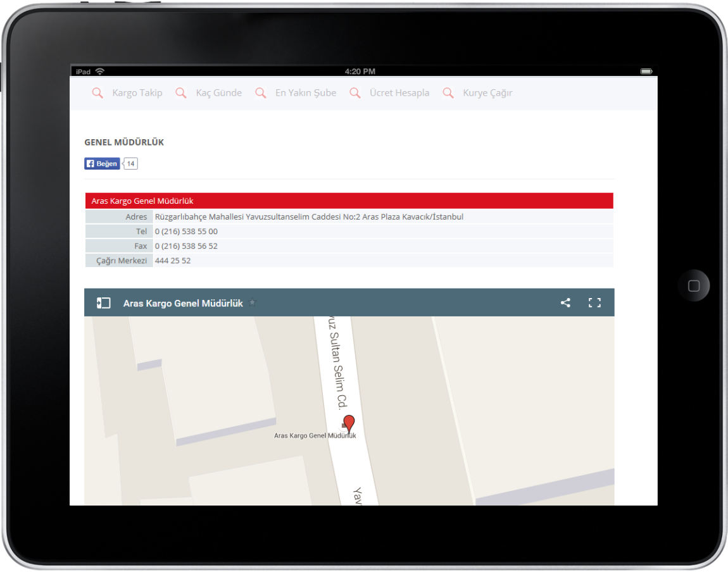Image resolution: width=728 pixels, height=572 pixels.
Task: Click the red location pin on map
Action: [x=349, y=423]
